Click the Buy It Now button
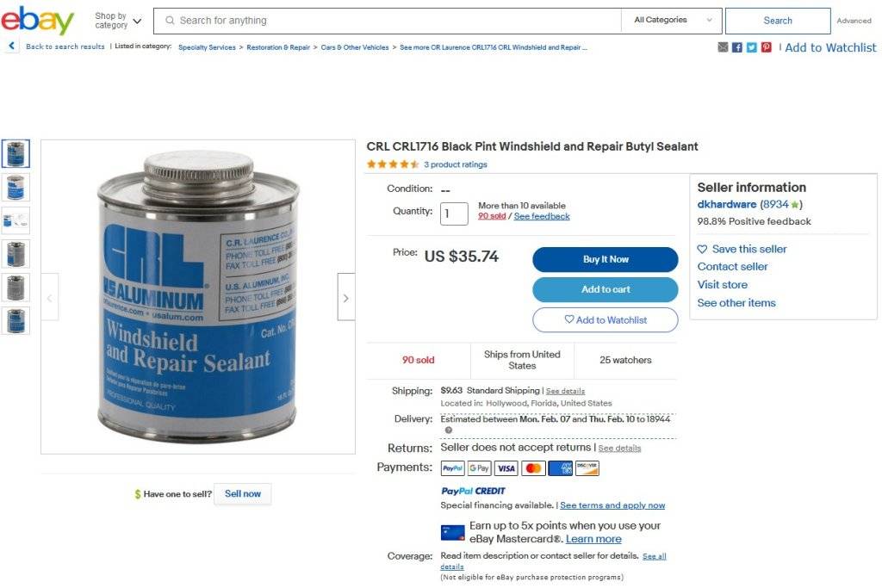The image size is (882, 588). tap(606, 259)
